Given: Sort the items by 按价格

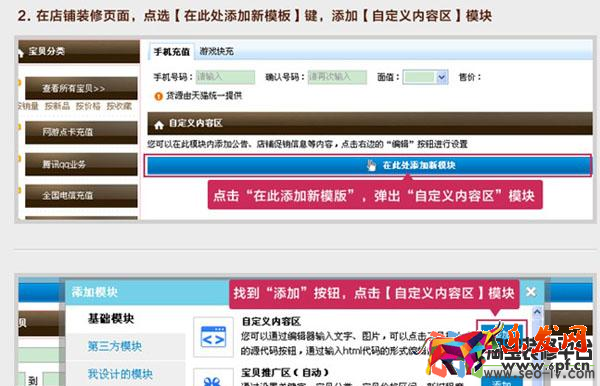Looking at the screenshot, I should click(88, 106).
